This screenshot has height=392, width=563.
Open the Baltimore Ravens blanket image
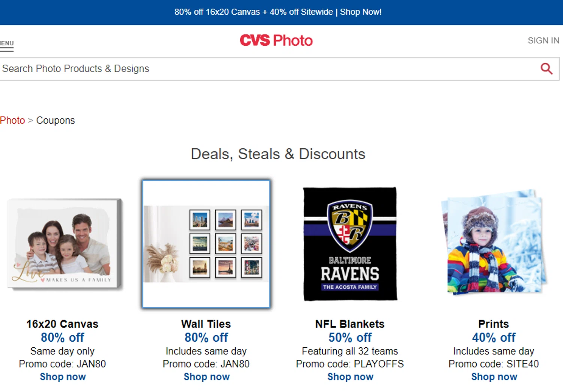(x=350, y=244)
